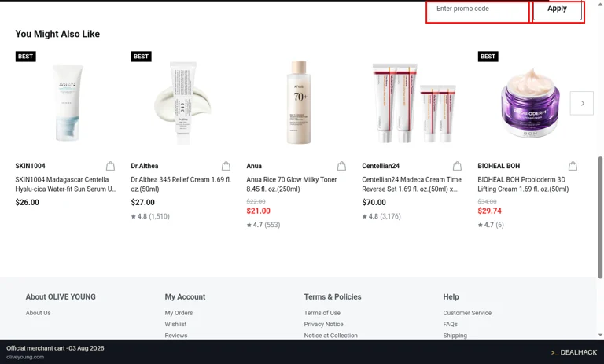Click the $22.00 crossed-out Anua price
Viewport: 604px width, 364px height.
[x=256, y=201]
